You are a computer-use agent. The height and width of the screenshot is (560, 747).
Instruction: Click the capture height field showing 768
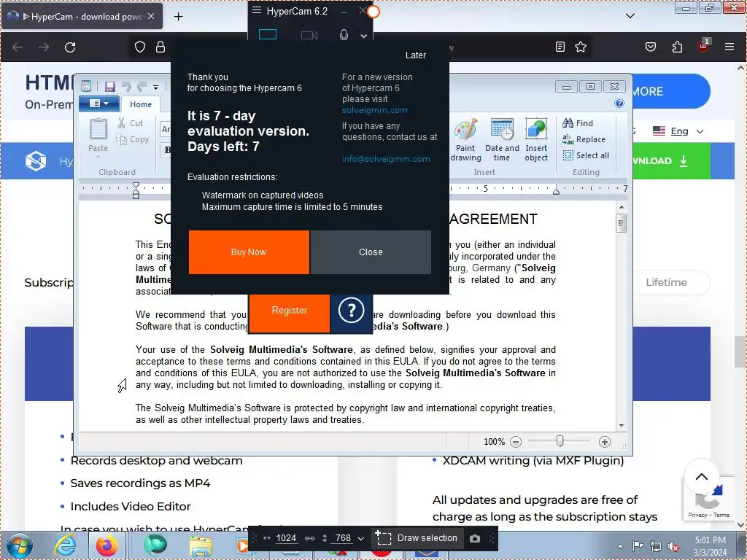pos(343,538)
